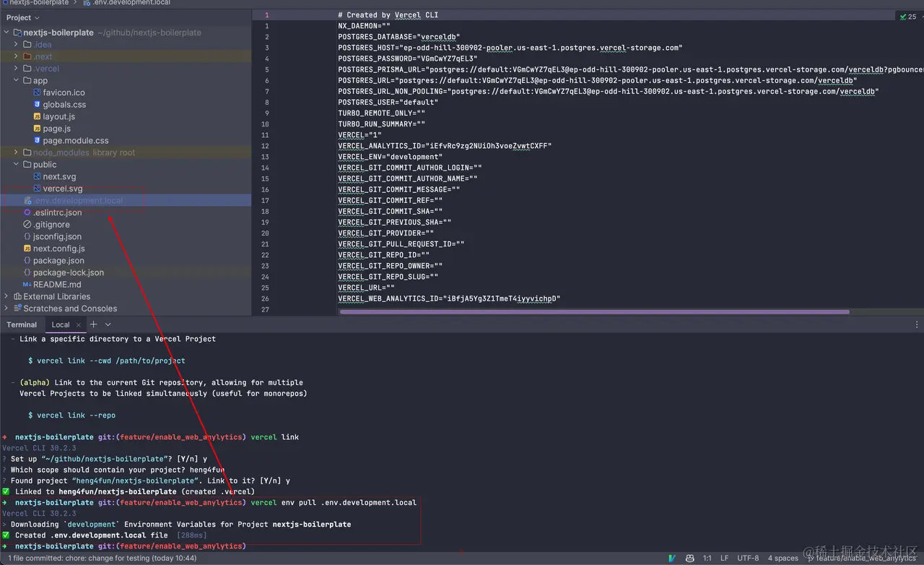Click the POSTGRES_HOST line in editor
924x565 pixels.
tap(510, 48)
